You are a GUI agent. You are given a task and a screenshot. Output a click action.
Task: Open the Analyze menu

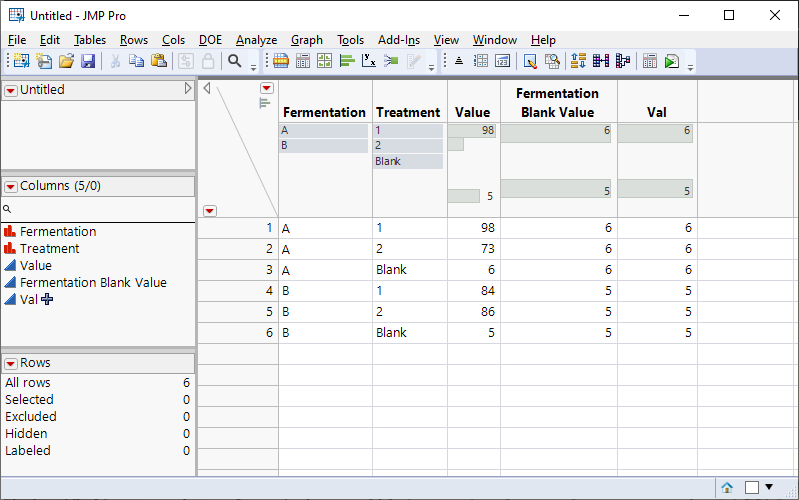pyautogui.click(x=256, y=40)
